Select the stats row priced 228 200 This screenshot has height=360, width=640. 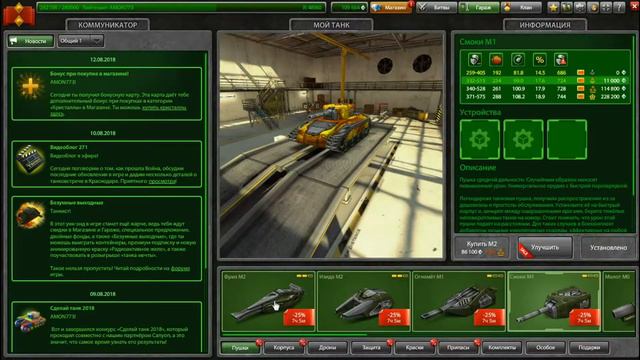(x=545, y=97)
